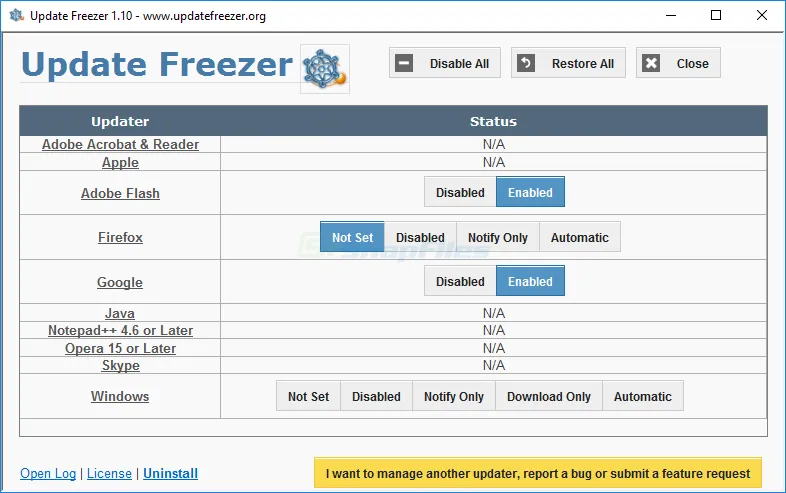Click the Update Freezer ship wheel logo
The height and width of the screenshot is (493, 786).
325,69
